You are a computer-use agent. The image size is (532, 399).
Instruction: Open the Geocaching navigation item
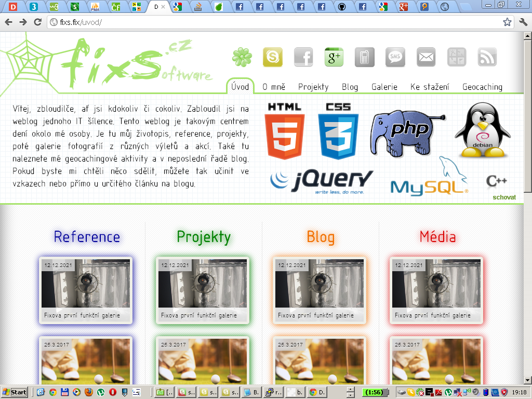[x=483, y=87]
